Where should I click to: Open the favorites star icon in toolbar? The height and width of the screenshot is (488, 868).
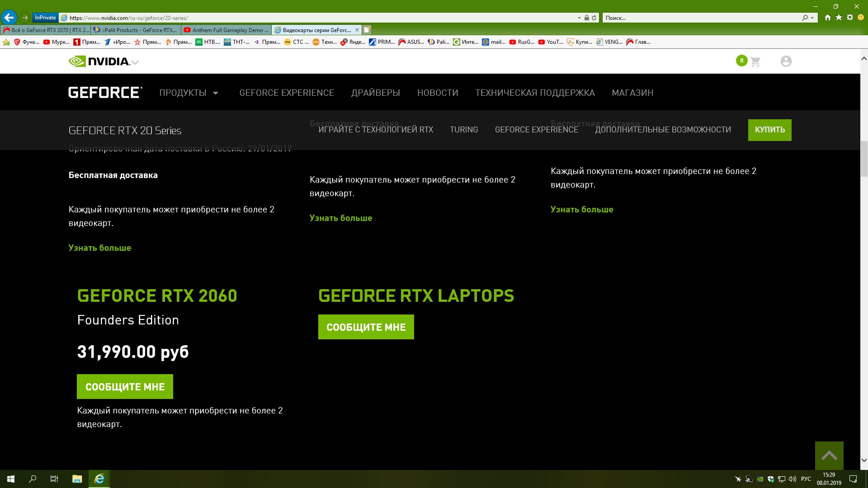839,18
